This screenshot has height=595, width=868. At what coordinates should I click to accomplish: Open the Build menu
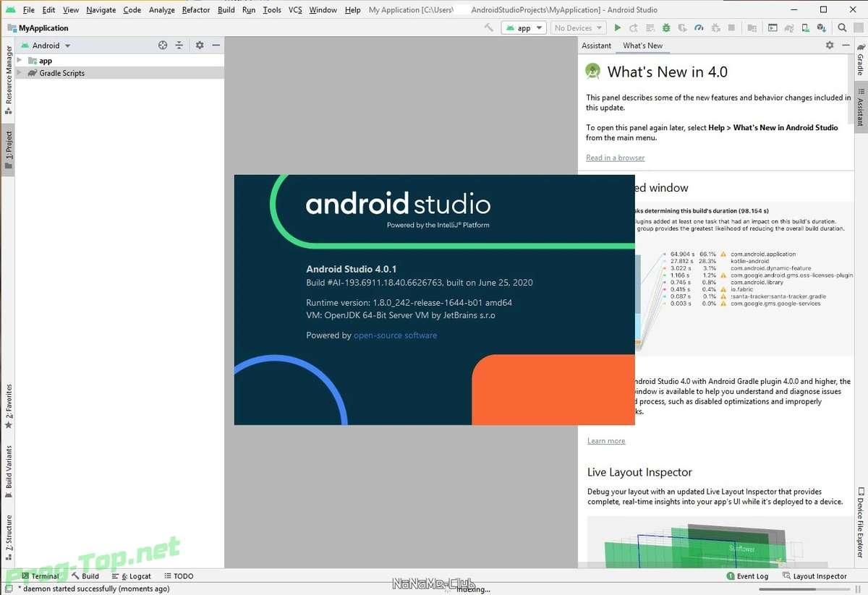pyautogui.click(x=226, y=10)
